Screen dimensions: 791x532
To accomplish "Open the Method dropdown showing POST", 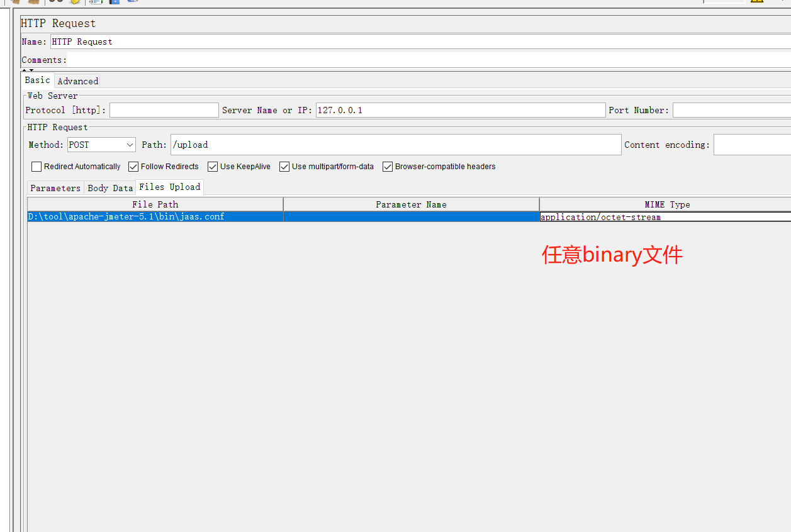I will 101,145.
